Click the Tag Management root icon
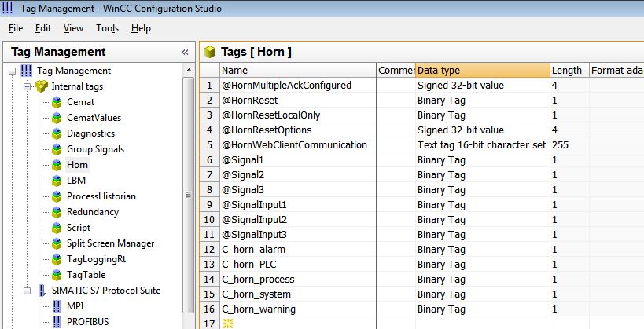 pos(26,71)
